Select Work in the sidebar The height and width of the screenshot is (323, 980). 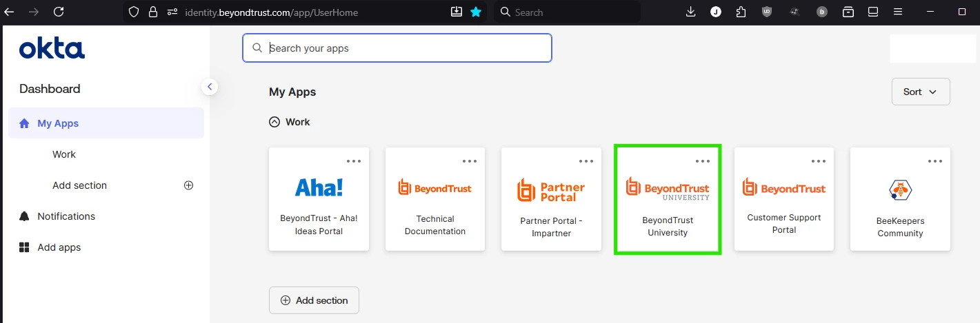(64, 154)
